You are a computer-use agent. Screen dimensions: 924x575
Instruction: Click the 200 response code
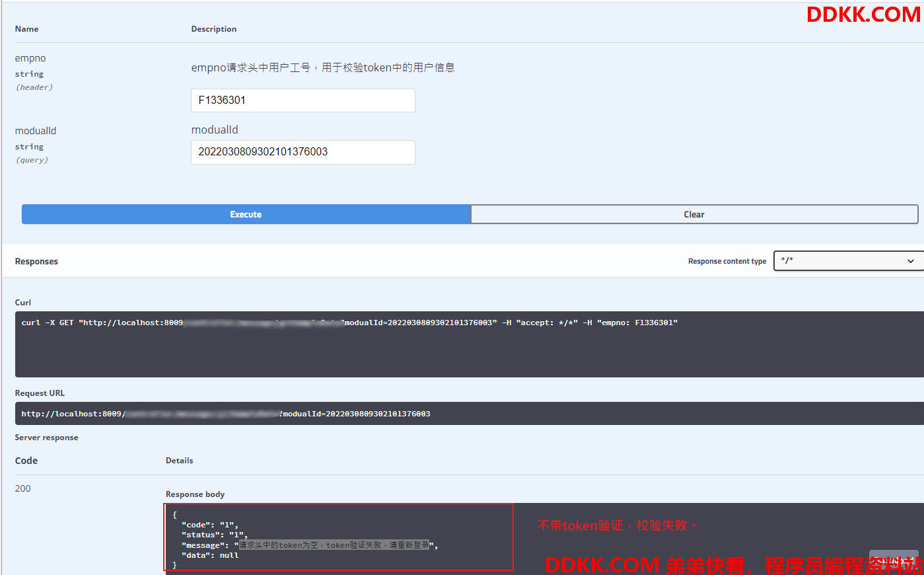point(23,488)
